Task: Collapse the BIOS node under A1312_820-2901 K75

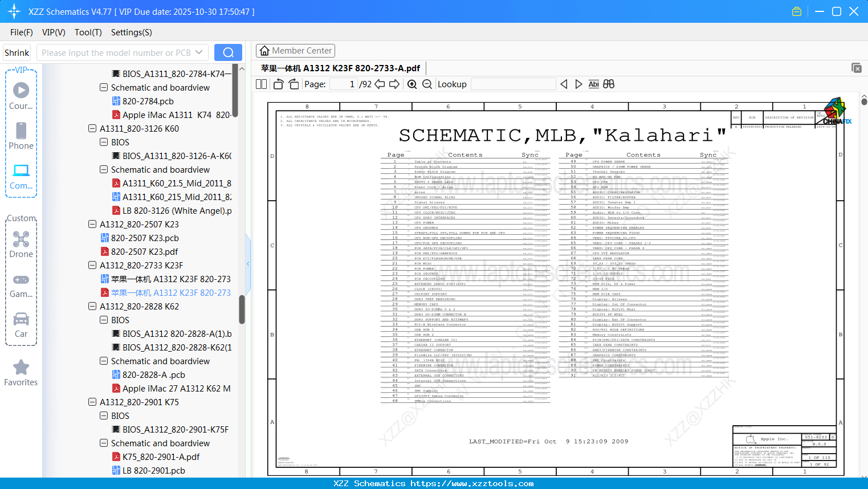Action: click(x=104, y=416)
